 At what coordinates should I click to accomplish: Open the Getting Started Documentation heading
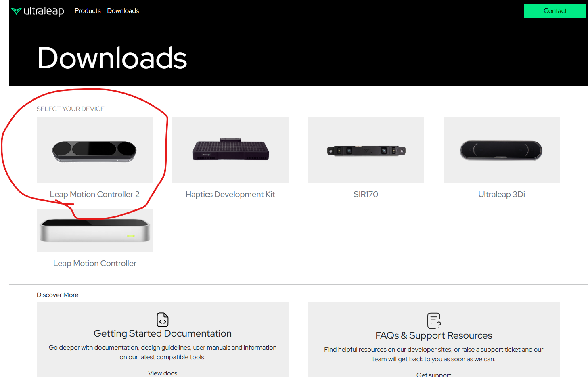[x=163, y=333]
